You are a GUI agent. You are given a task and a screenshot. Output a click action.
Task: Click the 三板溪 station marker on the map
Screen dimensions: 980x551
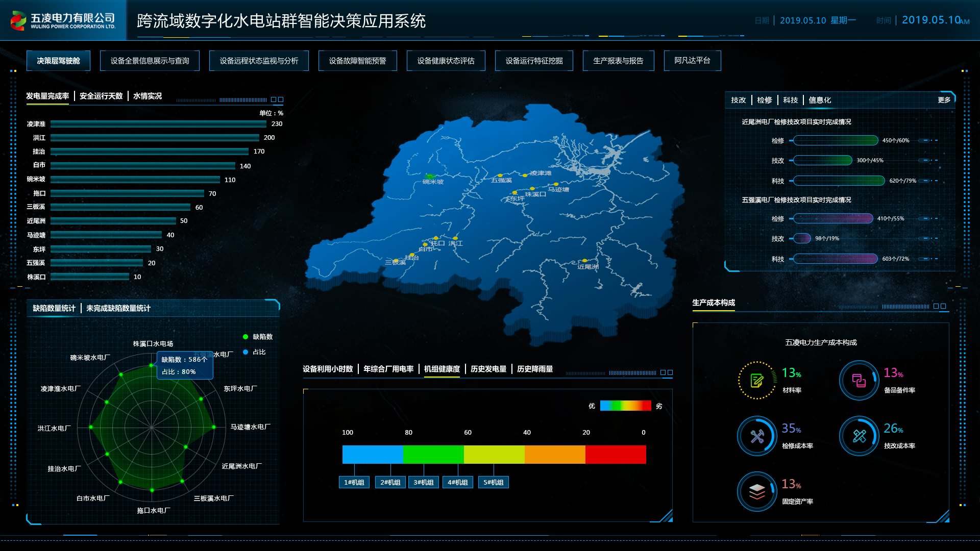click(x=395, y=260)
